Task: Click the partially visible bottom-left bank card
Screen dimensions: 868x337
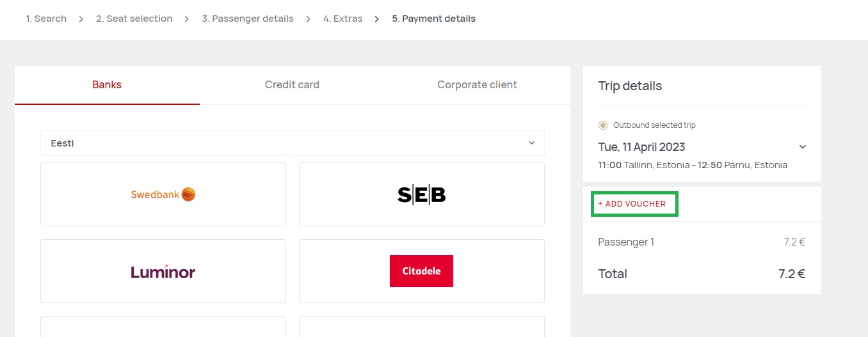Action: (163, 326)
